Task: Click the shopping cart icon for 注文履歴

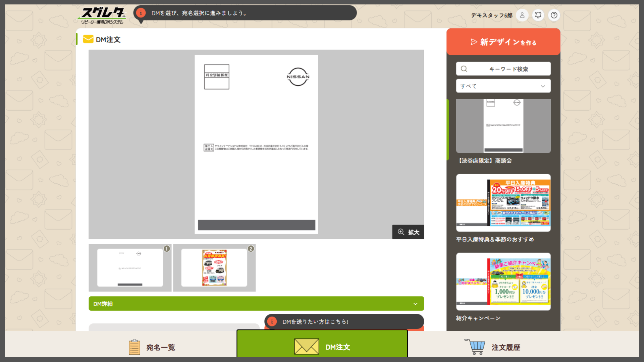Action: [475, 347]
